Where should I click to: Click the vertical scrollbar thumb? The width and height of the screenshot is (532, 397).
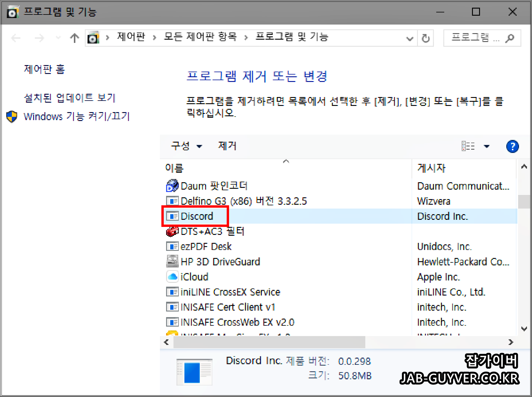pos(524,202)
